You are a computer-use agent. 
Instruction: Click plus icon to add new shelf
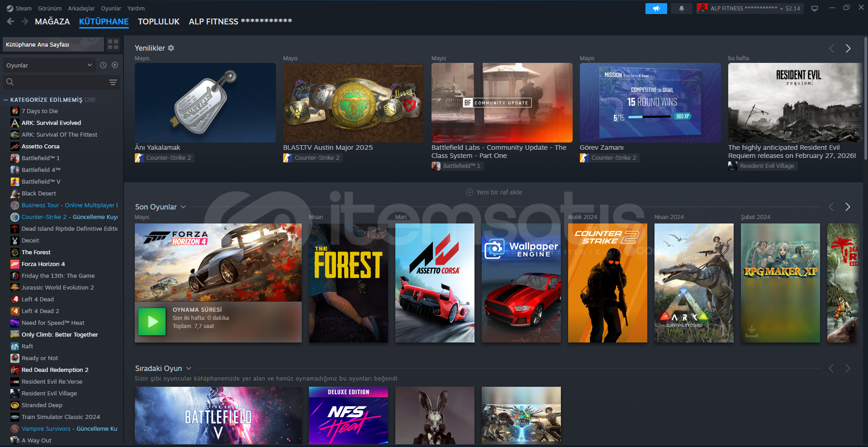[470, 192]
